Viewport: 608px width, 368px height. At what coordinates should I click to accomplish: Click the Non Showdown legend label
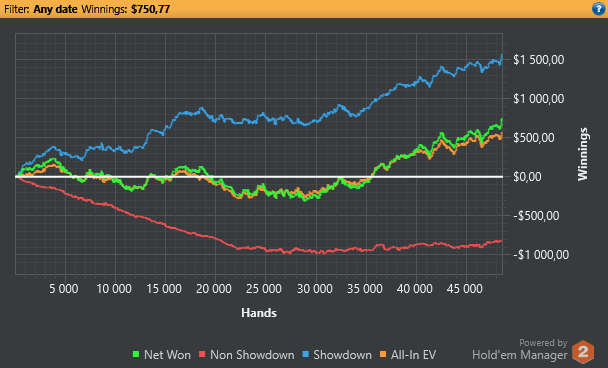coord(252,355)
